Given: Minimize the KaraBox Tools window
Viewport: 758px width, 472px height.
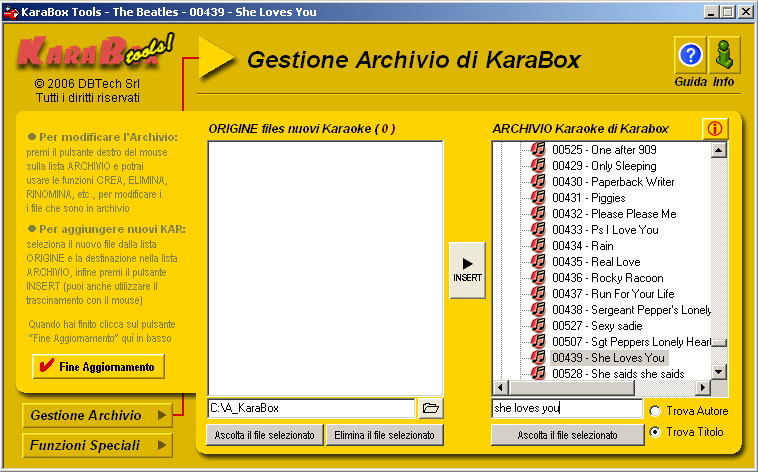Looking at the screenshot, I should tap(710, 12).
